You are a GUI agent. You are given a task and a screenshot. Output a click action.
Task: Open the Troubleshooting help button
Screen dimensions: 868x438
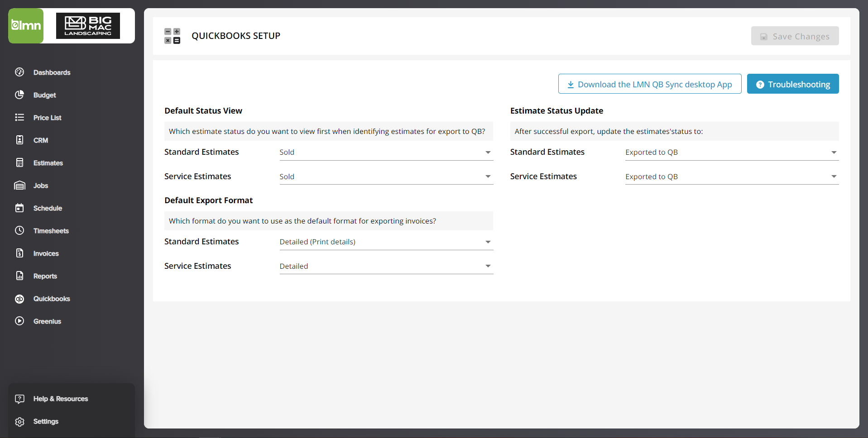[793, 84]
